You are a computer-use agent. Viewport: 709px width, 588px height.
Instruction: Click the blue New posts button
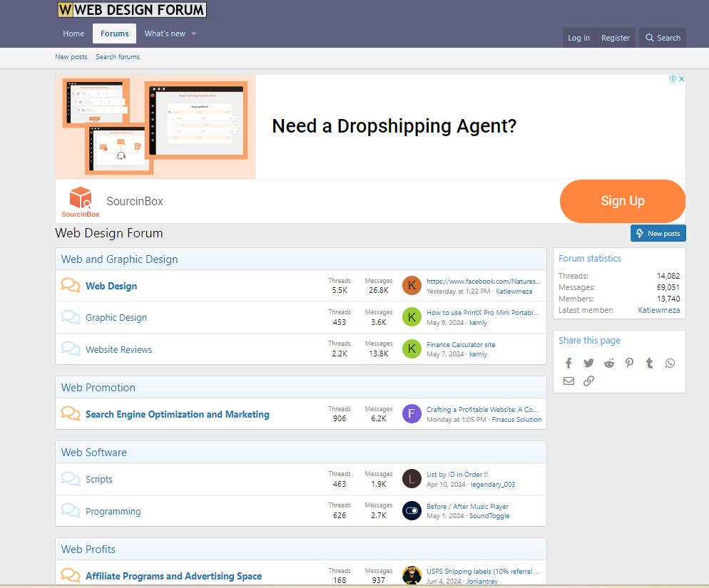(x=658, y=233)
